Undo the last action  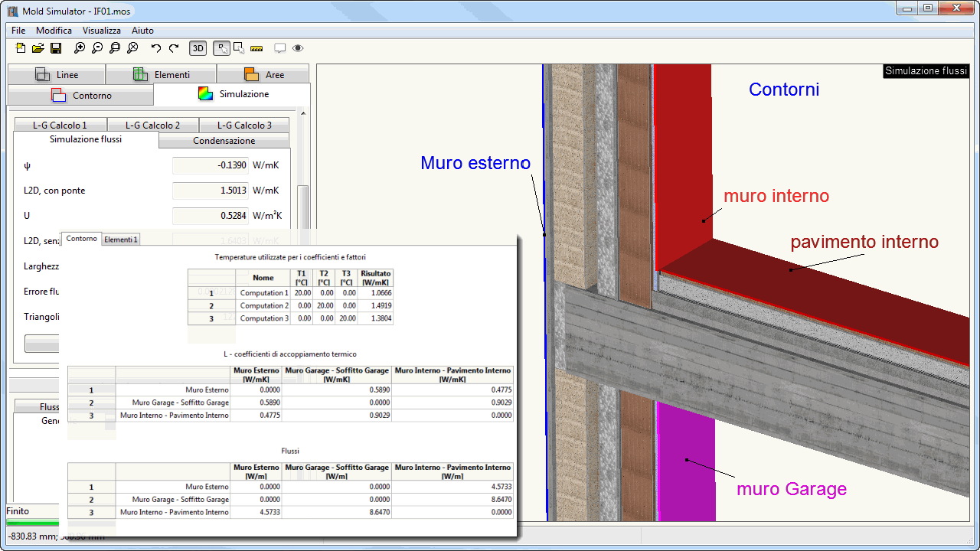[156, 48]
